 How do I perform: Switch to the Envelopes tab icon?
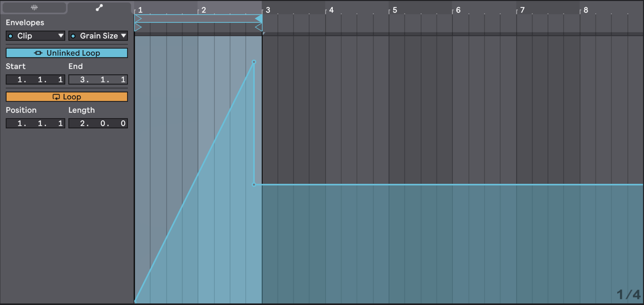pos(99,7)
